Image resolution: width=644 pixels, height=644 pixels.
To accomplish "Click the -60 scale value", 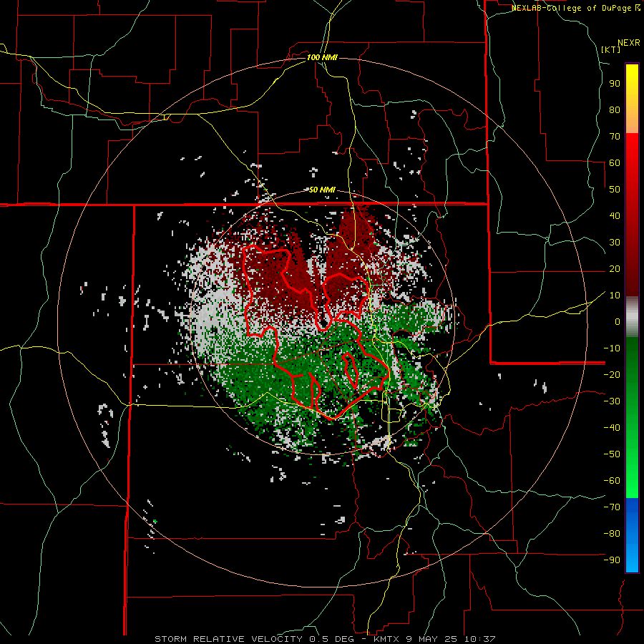I will coord(612,481).
